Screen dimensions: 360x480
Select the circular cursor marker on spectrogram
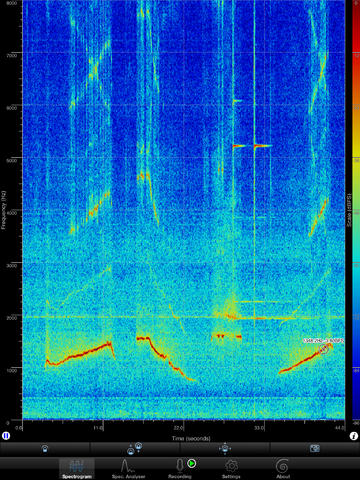[323, 349]
